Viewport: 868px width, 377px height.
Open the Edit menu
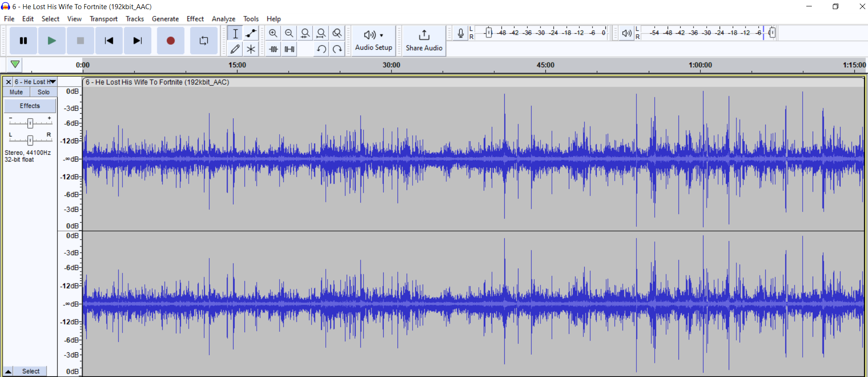coord(28,19)
